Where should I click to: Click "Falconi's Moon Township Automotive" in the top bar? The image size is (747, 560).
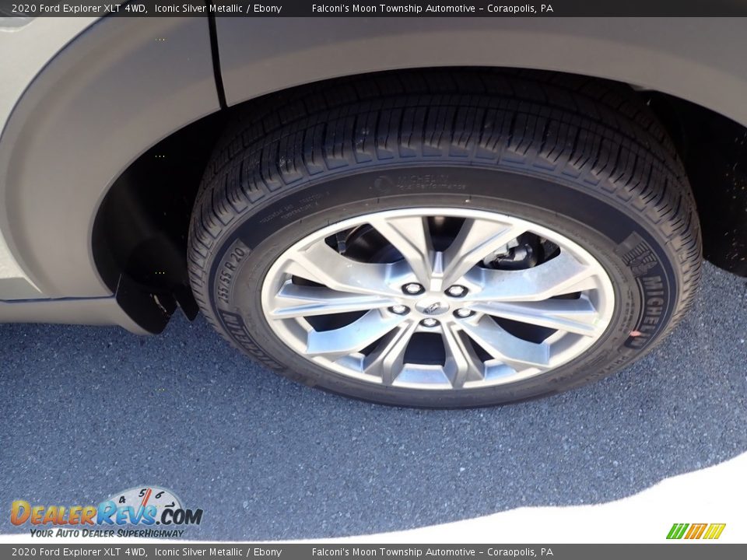click(x=393, y=9)
